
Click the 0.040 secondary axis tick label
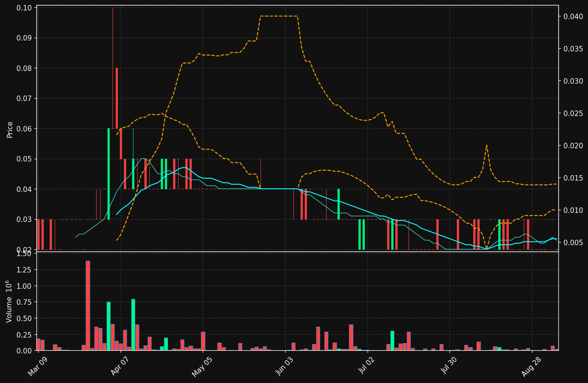click(x=573, y=17)
